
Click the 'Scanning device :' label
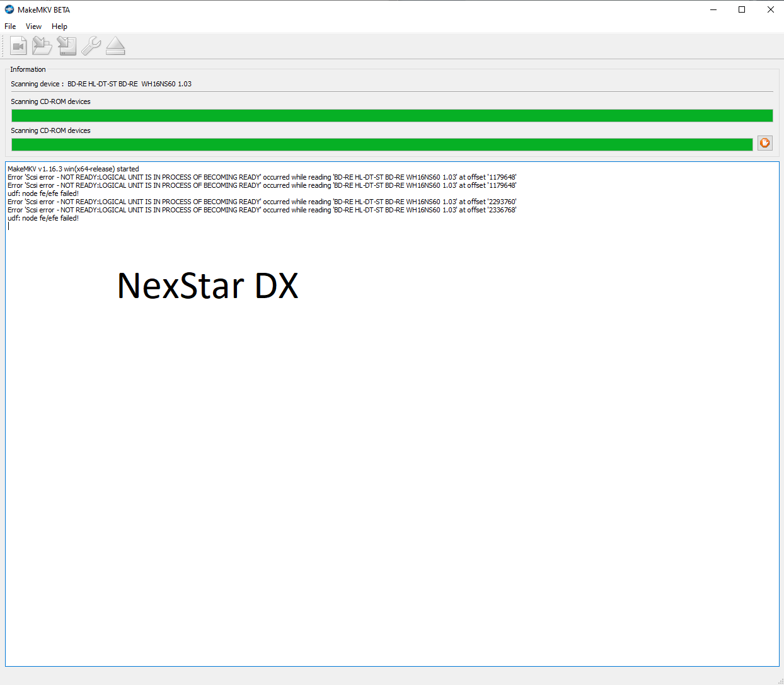(x=37, y=84)
